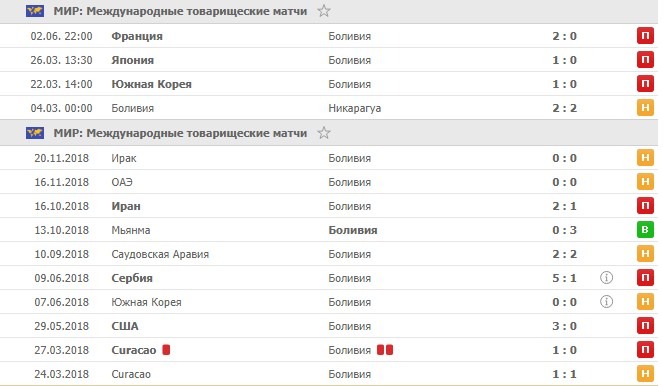Select date 26.03. 13:30
This screenshot has width=663, height=386.
point(61,60)
